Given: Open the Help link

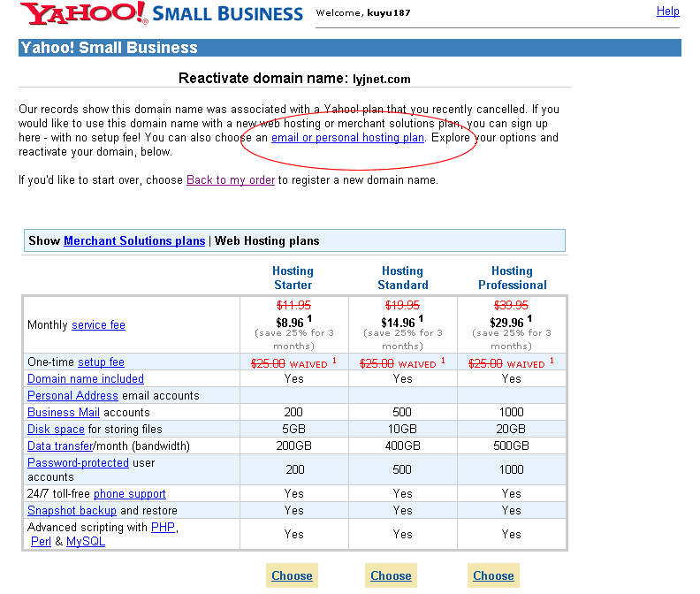Looking at the screenshot, I should tap(668, 11).
